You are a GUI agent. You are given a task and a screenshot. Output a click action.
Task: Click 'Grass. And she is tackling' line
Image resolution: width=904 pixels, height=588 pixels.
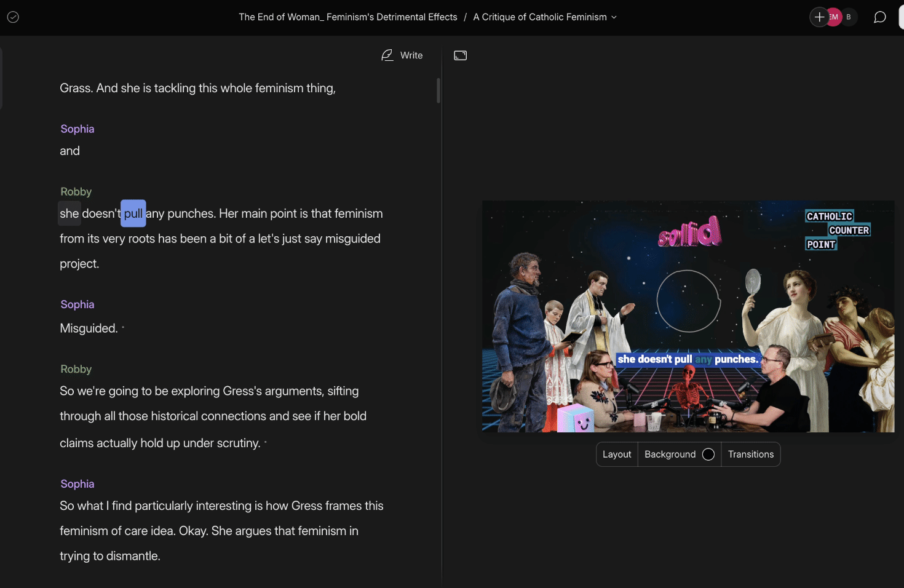coord(197,88)
